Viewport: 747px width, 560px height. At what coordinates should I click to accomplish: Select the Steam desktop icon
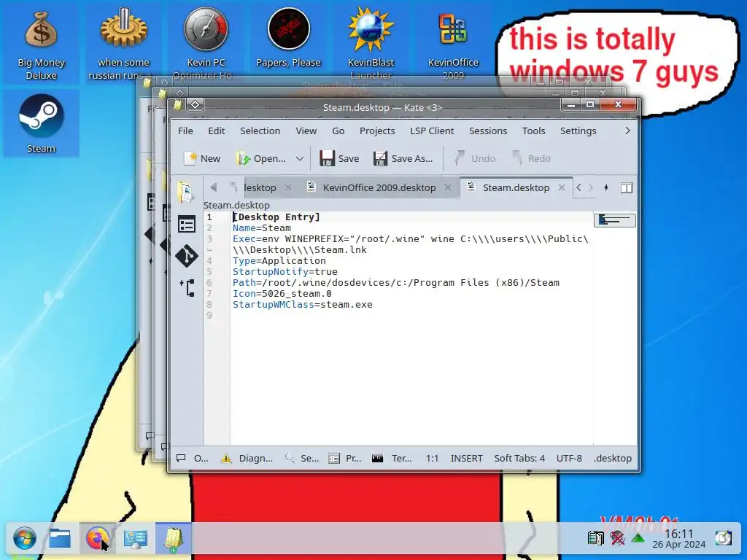click(41, 122)
